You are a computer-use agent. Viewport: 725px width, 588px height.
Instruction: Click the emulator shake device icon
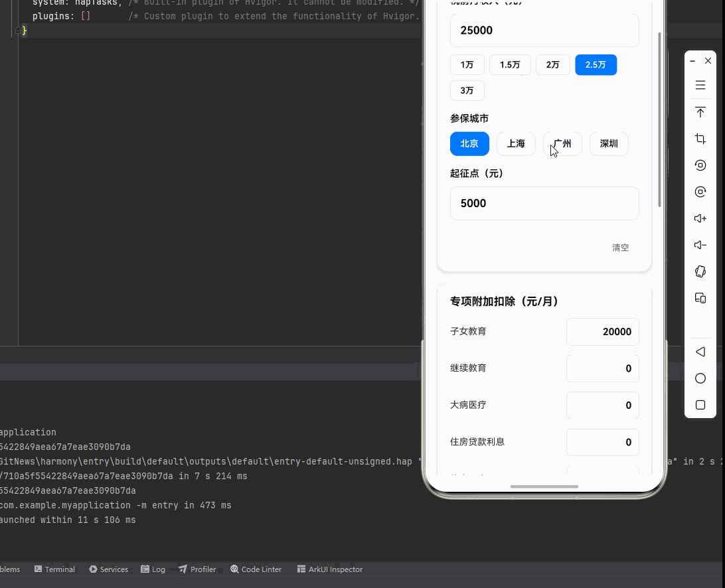[x=700, y=271]
